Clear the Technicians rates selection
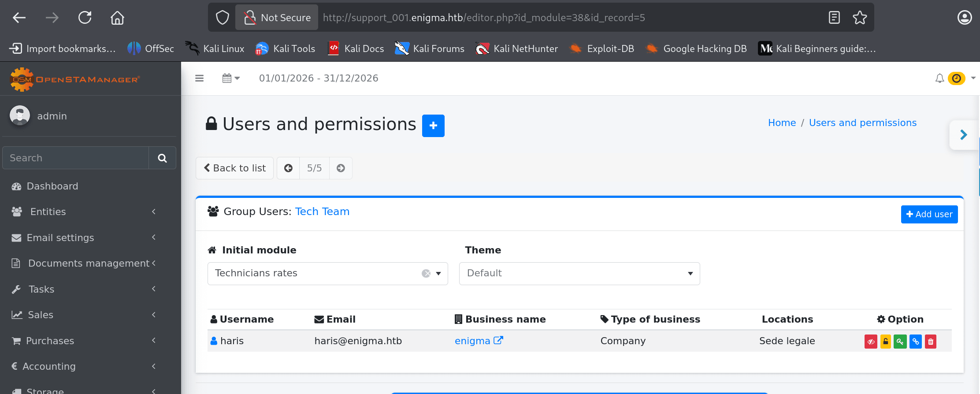 426,274
